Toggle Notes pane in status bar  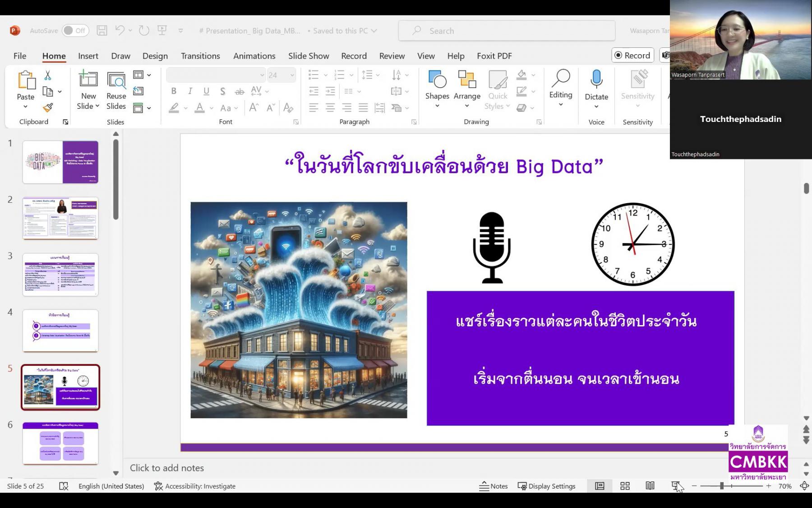pyautogui.click(x=493, y=486)
